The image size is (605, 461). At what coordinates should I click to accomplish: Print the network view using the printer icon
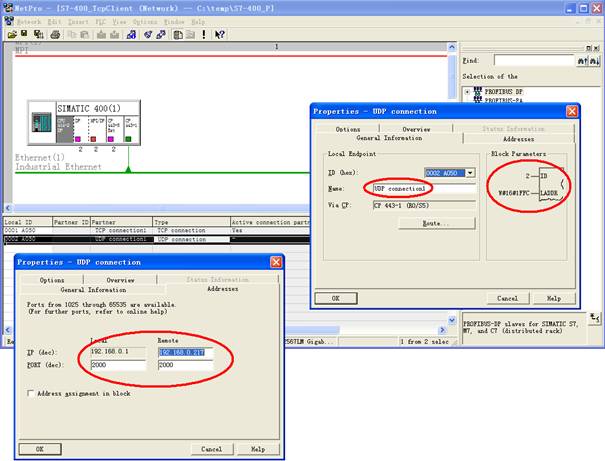click(x=55, y=35)
